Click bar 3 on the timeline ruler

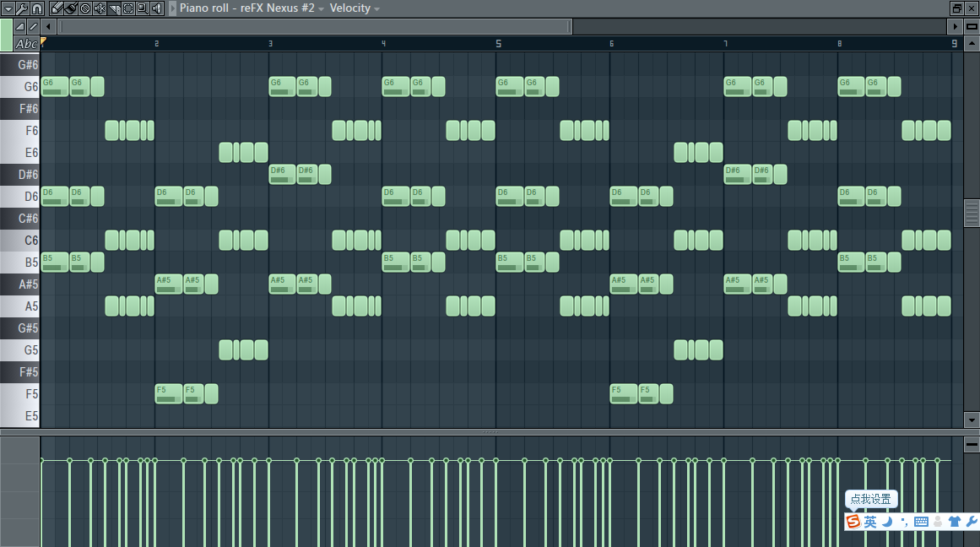[270, 44]
